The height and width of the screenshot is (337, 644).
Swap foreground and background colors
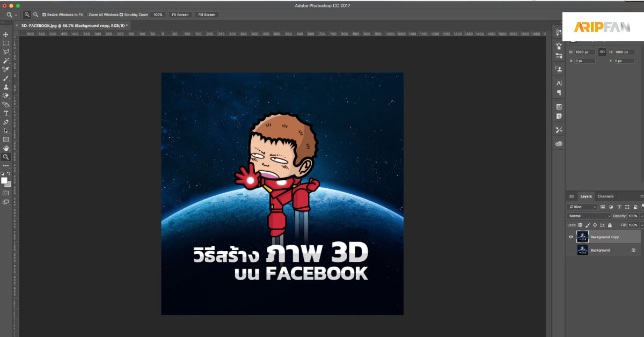pyautogui.click(x=9, y=174)
